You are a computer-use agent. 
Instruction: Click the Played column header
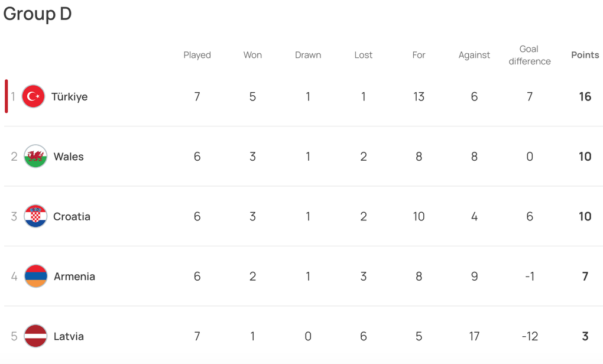197,55
